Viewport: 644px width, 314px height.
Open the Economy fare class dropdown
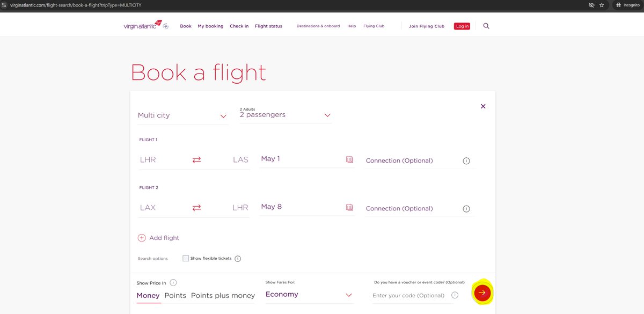coord(310,295)
